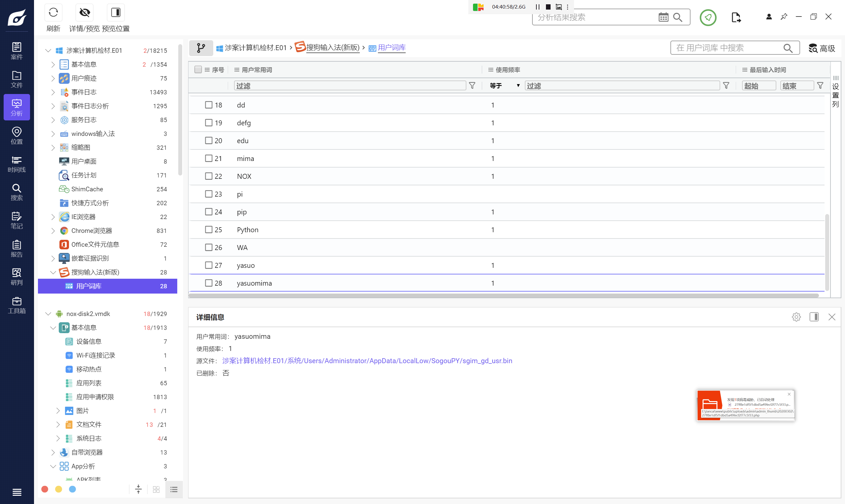
Task: Expand the 文档文件 tree node
Action: pos(58,425)
